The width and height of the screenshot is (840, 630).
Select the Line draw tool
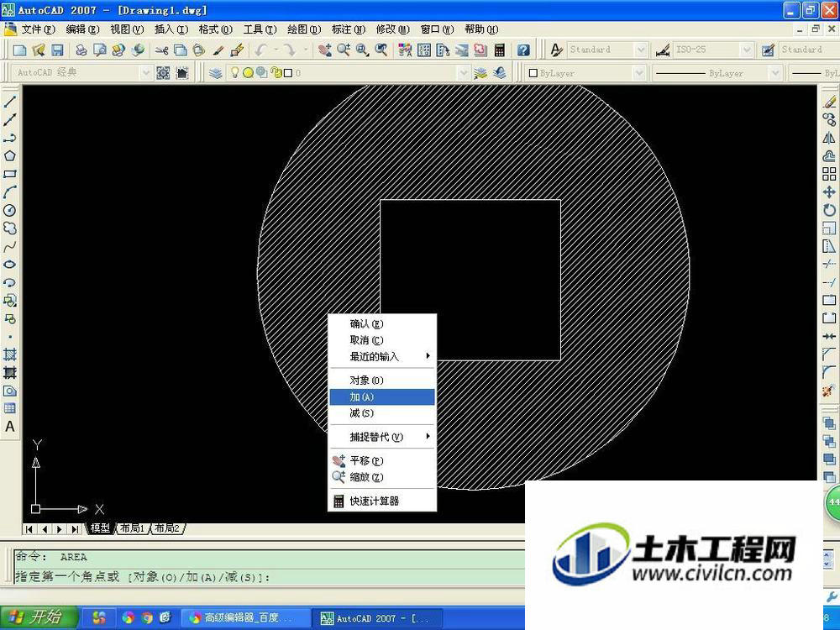coord(9,102)
